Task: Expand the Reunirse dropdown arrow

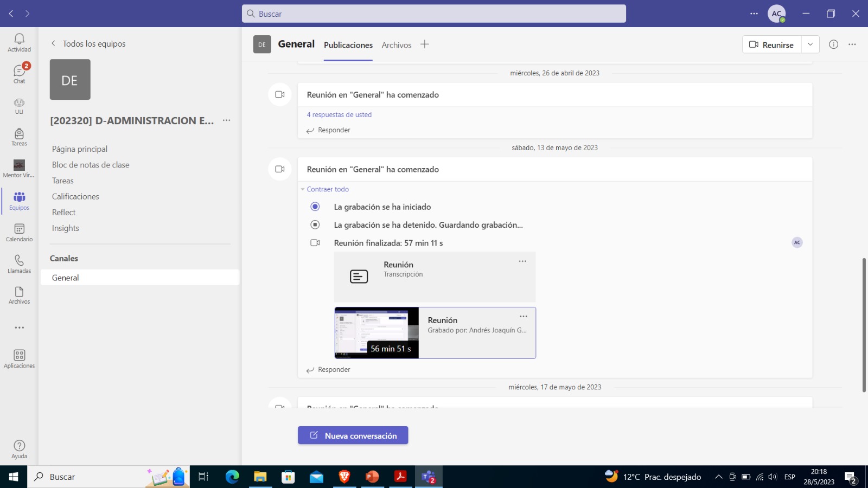Action: pos(810,44)
